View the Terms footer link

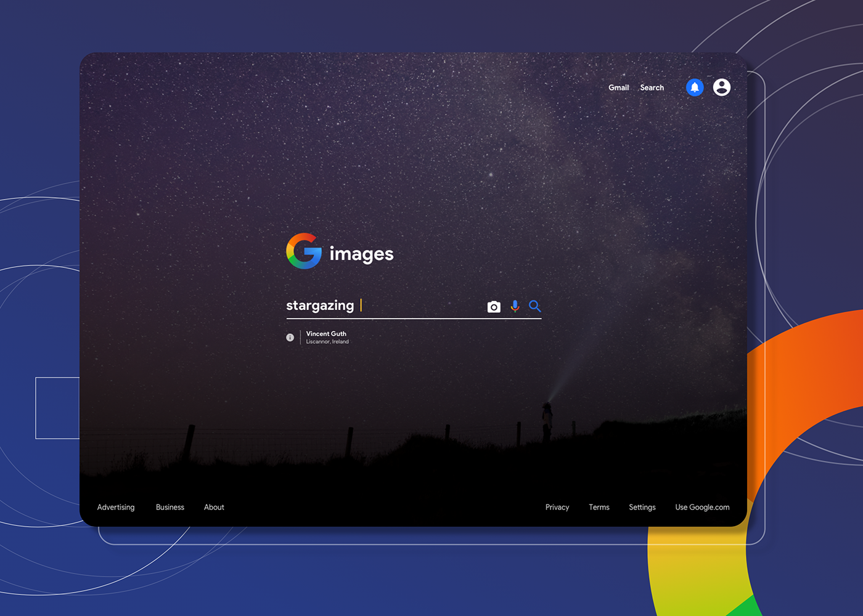(599, 507)
